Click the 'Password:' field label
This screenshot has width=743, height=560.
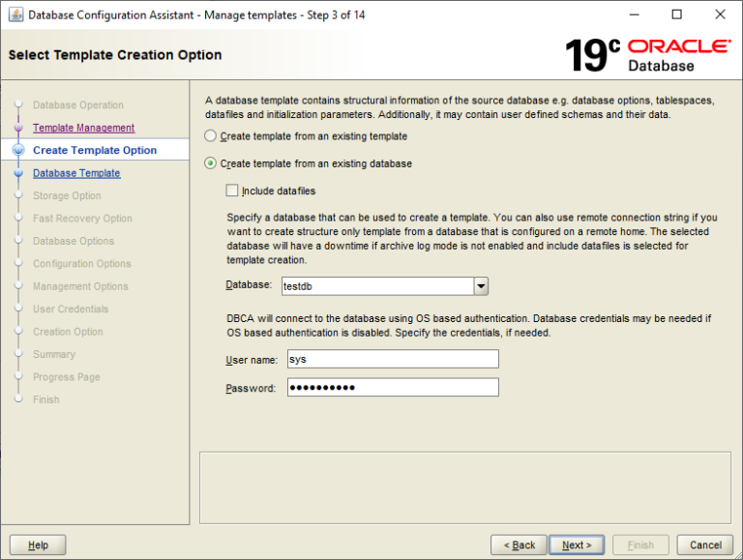pos(251,389)
